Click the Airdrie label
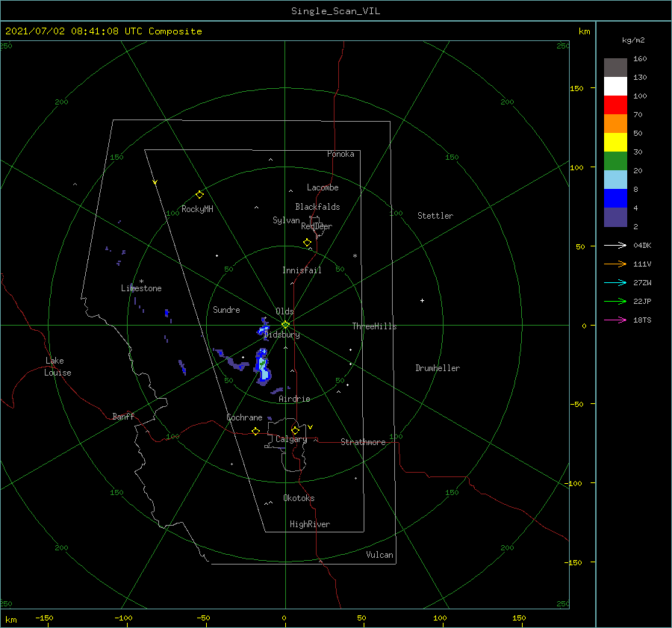672x628 pixels. [294, 399]
